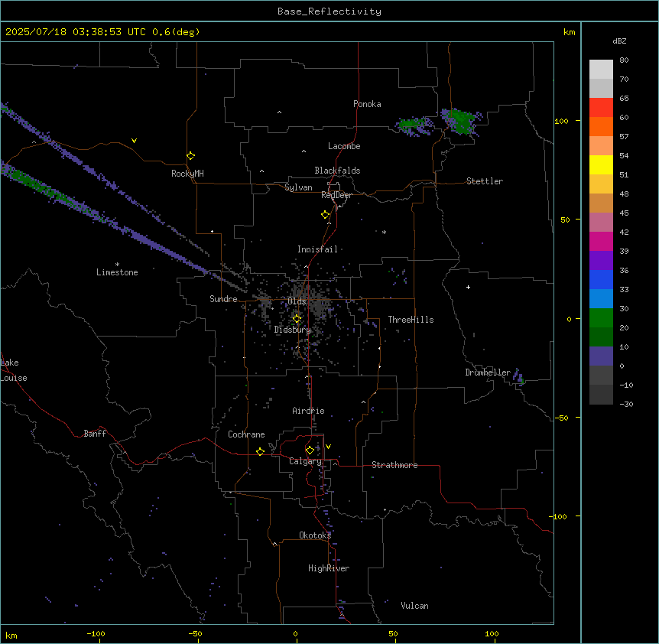
Task: Click the Drumheller label
Action: click(488, 372)
